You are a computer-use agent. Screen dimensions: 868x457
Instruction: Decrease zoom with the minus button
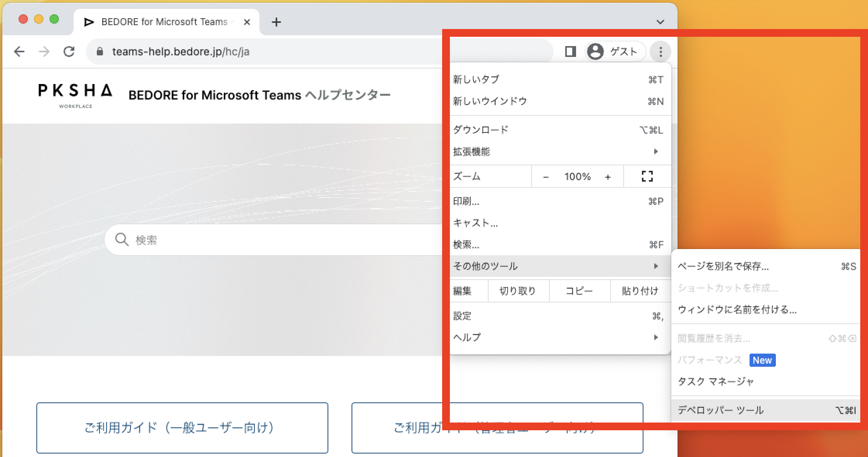[546, 177]
